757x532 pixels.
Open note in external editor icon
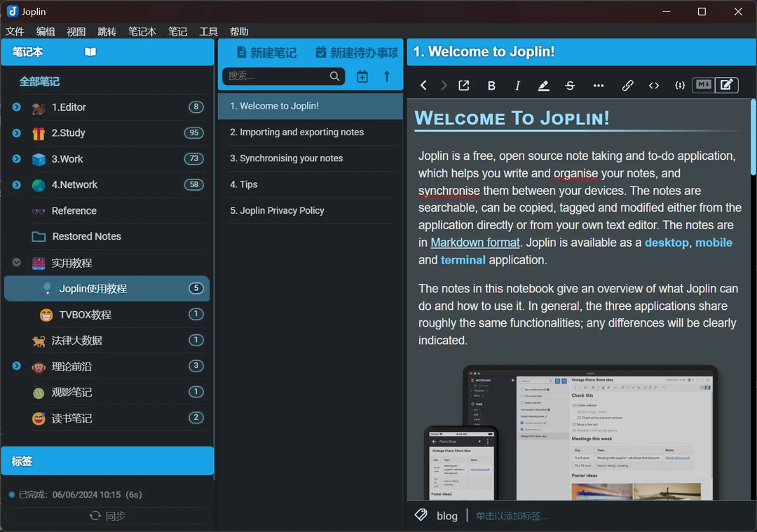tap(464, 86)
